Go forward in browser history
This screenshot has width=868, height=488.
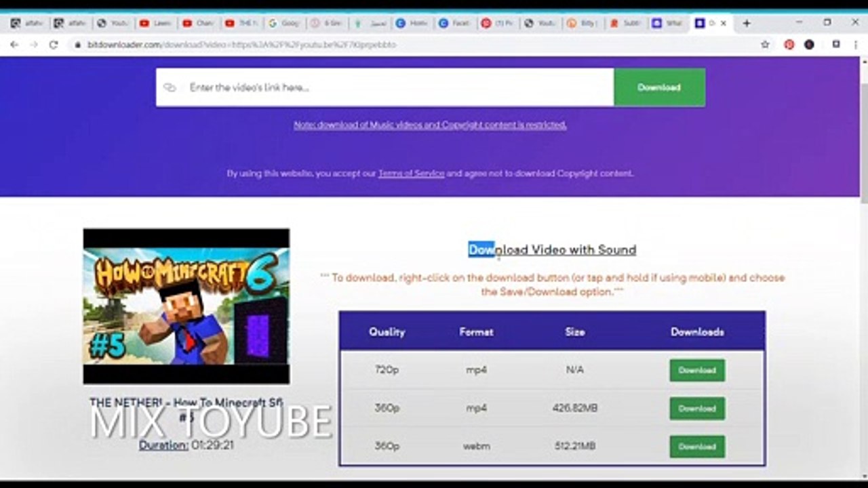pyautogui.click(x=34, y=45)
